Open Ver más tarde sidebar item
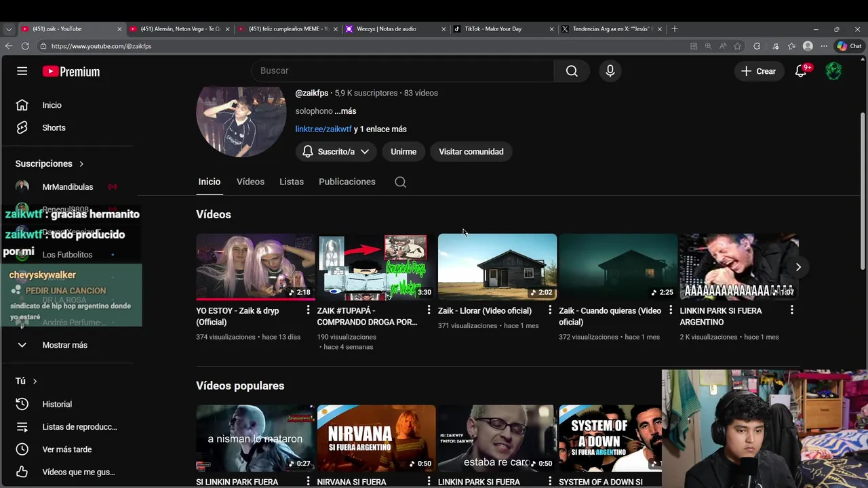 pos(67,449)
